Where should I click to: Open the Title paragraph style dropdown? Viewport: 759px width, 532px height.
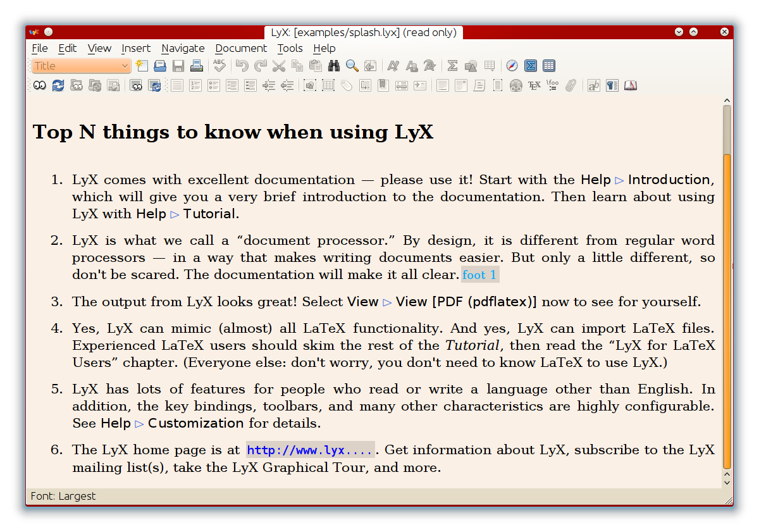(x=82, y=66)
